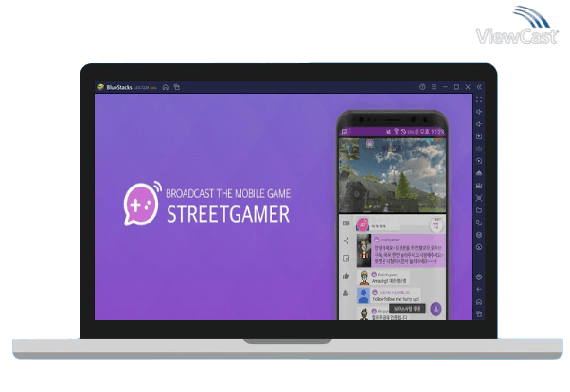This screenshot has width=570, height=392.
Task: Close the BlueStacks window
Action: [x=468, y=87]
